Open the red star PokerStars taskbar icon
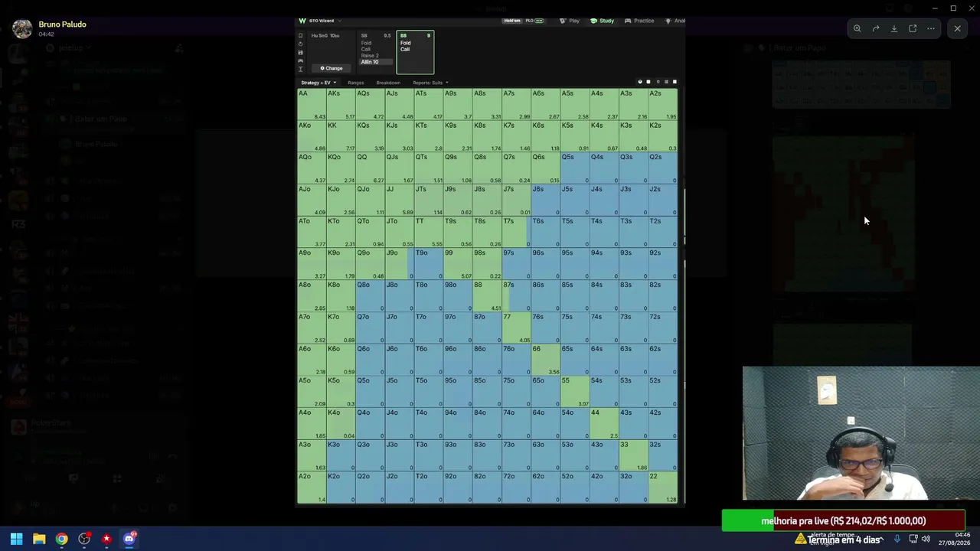The width and height of the screenshot is (980, 551). click(x=106, y=539)
